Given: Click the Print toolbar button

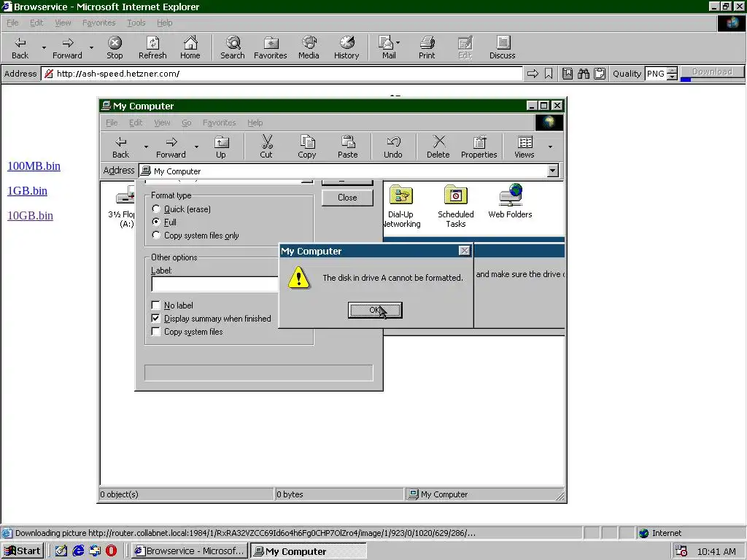Looking at the screenshot, I should click(x=427, y=47).
